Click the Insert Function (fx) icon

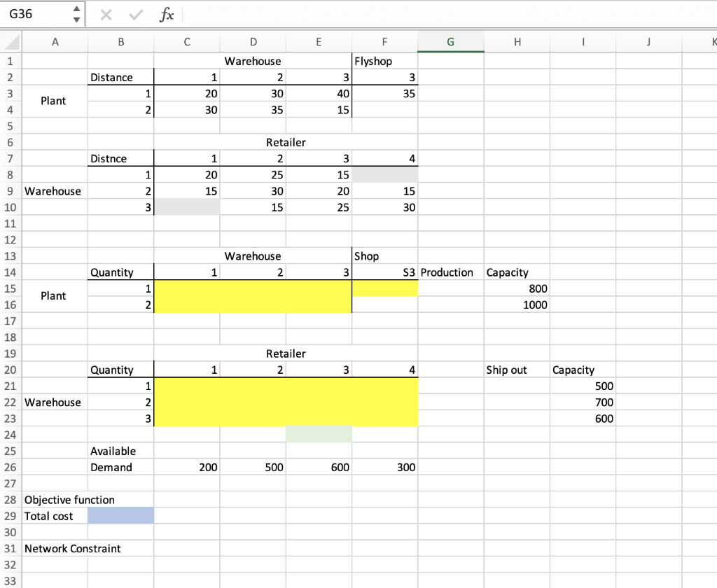166,13
